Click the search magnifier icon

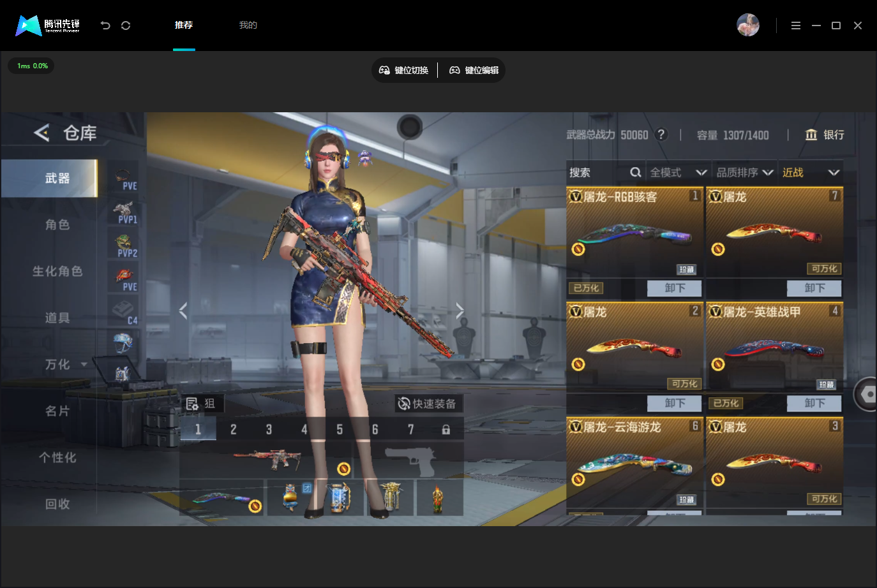point(635,172)
